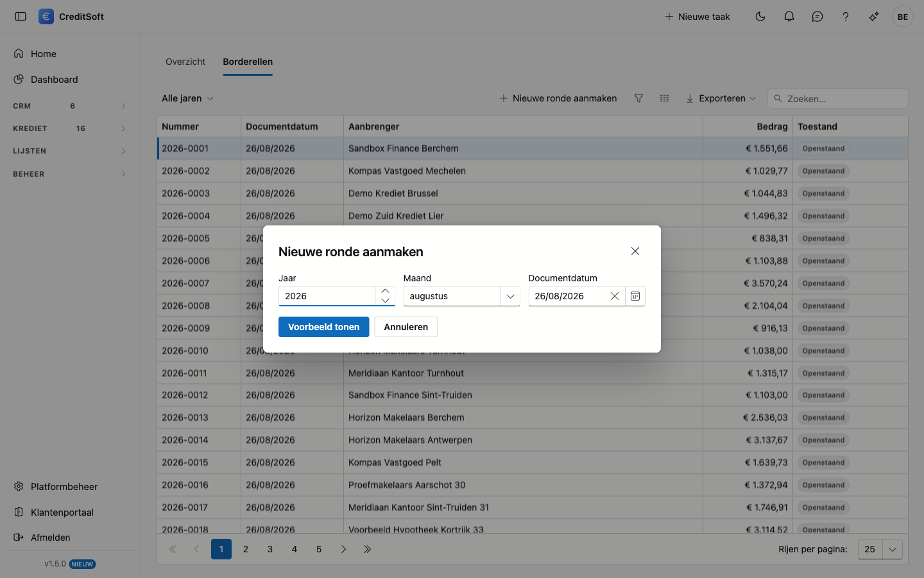Image resolution: width=924 pixels, height=578 pixels.
Task: Click Afmelden to log out
Action: point(70,538)
